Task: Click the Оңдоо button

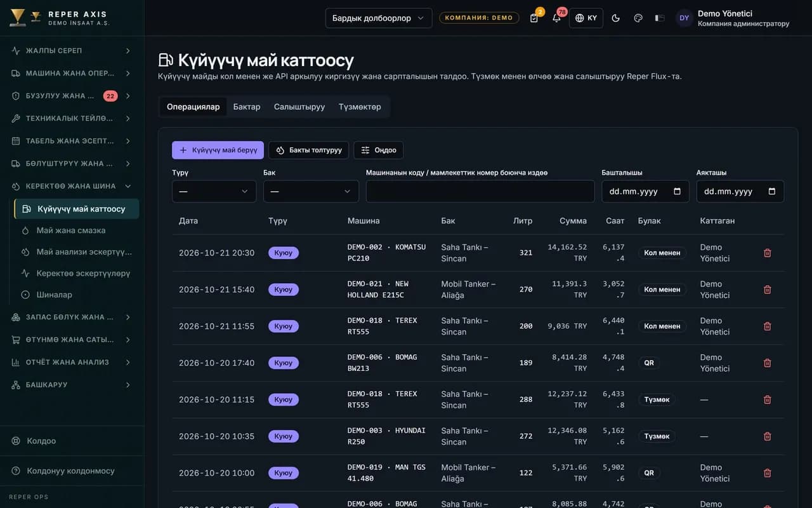Action: point(379,150)
